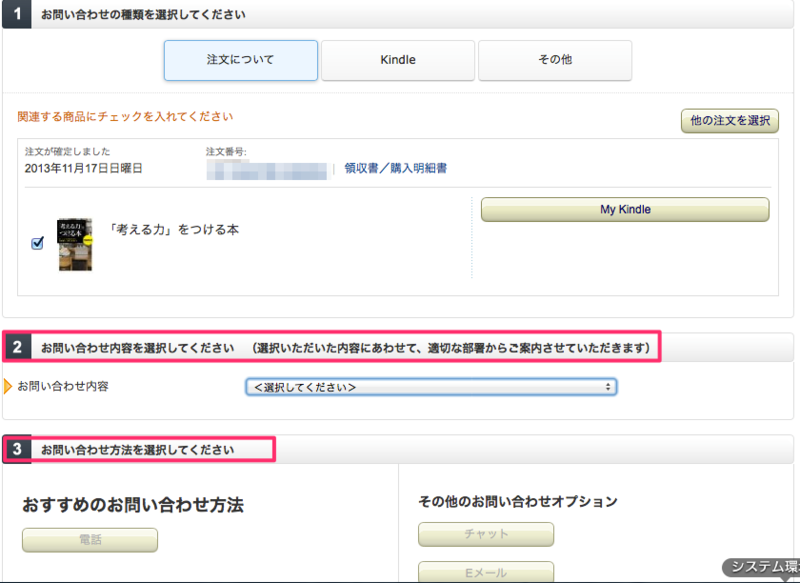Viewport: 800px width, 583px height.
Task: Uncheck the 「考える力」をつける本 checkbox
Action: [x=37, y=243]
